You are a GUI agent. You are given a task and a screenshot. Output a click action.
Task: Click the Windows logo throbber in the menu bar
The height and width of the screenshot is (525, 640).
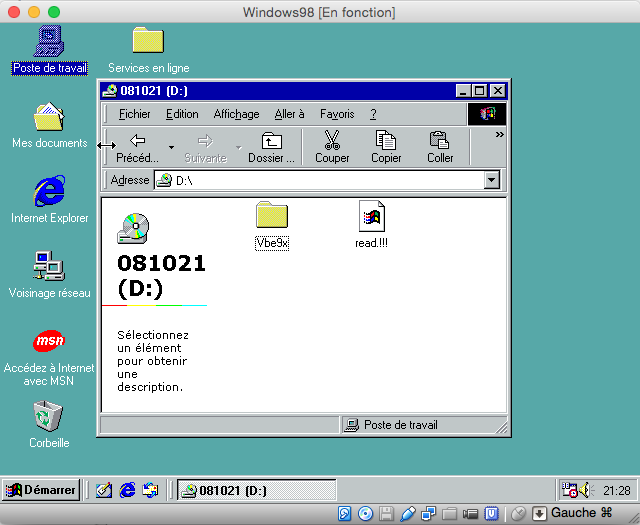pyautogui.click(x=487, y=114)
